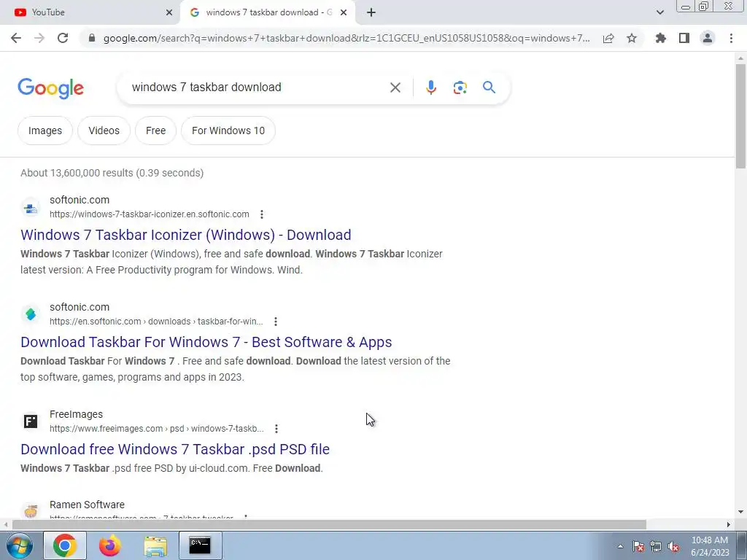Clear the search query with X
The width and height of the screenshot is (747, 560).
(x=395, y=87)
